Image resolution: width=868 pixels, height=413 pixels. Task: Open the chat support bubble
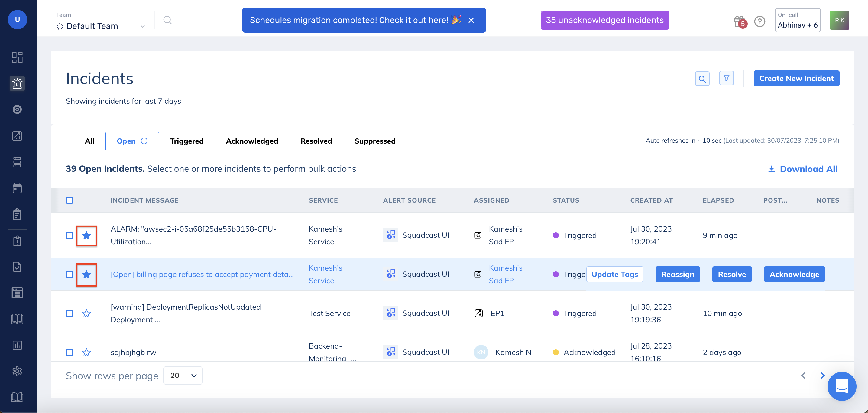pyautogui.click(x=841, y=386)
